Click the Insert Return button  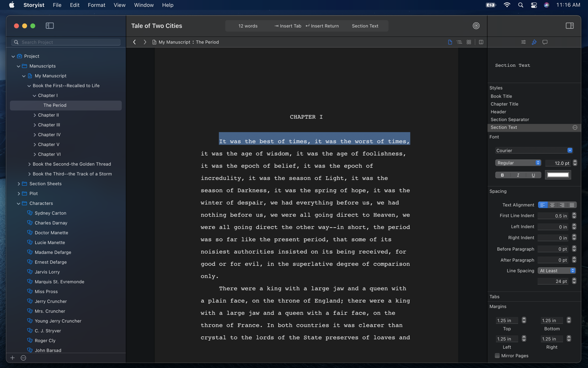pyautogui.click(x=322, y=26)
